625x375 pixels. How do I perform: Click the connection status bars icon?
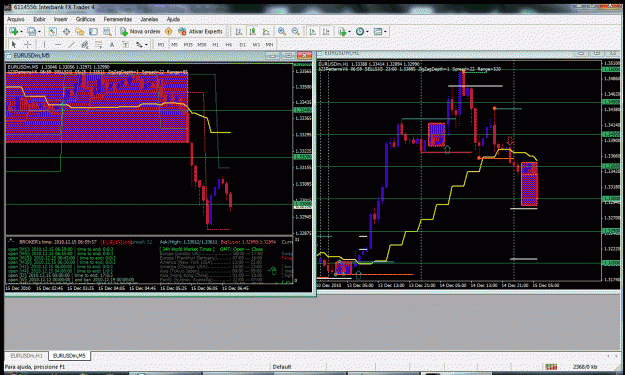(551, 367)
